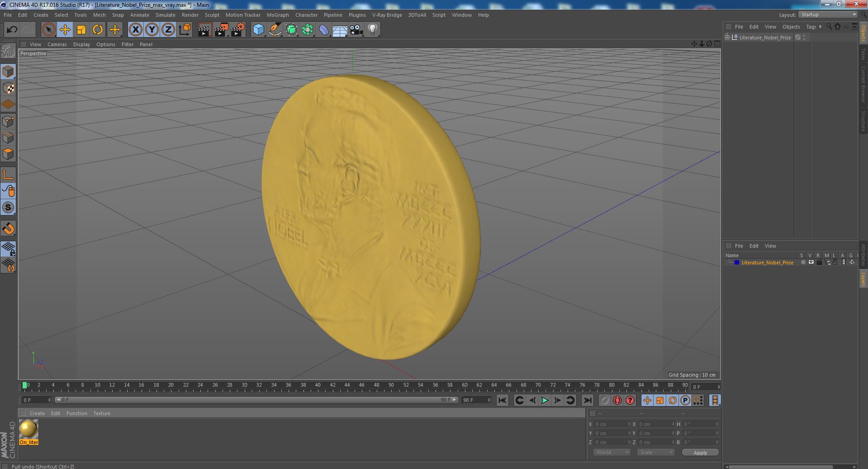Click the timeline range slider bar
The image size is (868, 469).
(x=256, y=400)
